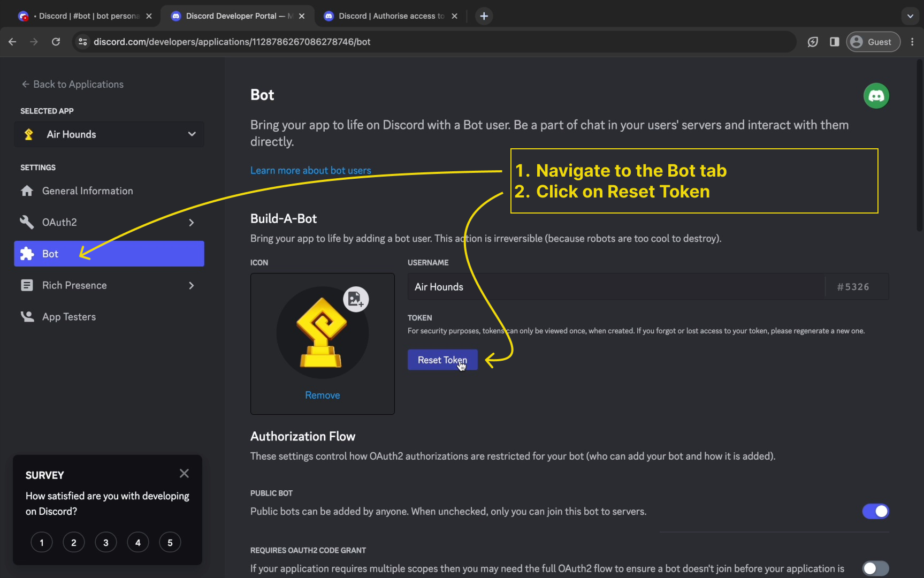This screenshot has width=924, height=578.
Task: Enable Requires OAuth2 Code Grant toggle
Action: coord(875,568)
